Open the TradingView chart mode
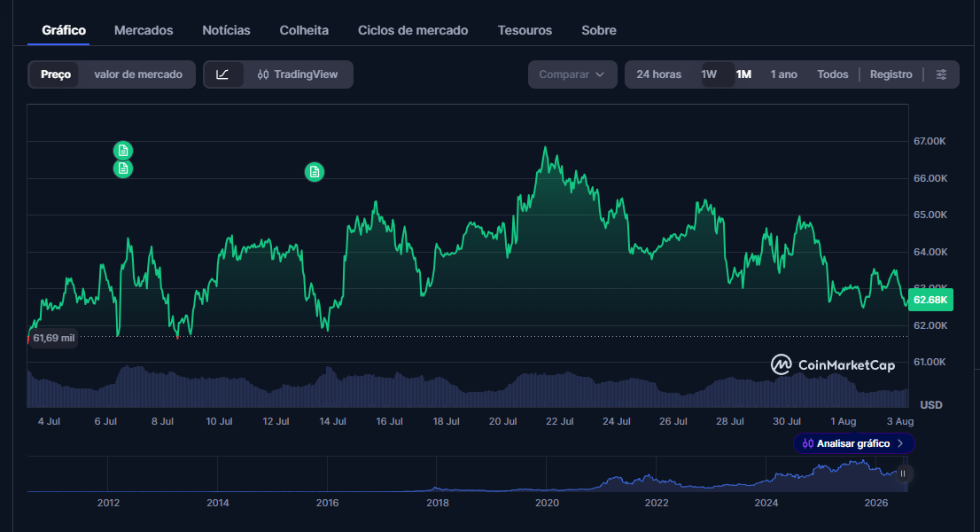 298,74
